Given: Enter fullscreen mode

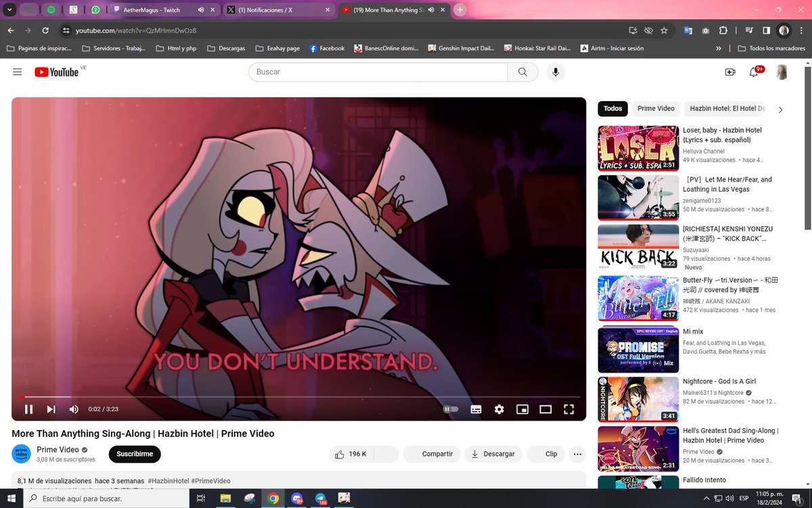Looking at the screenshot, I should (x=569, y=409).
